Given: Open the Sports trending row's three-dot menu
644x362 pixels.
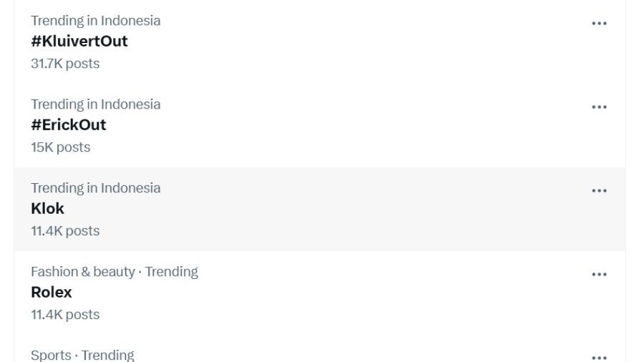Looking at the screenshot, I should pyautogui.click(x=599, y=357).
